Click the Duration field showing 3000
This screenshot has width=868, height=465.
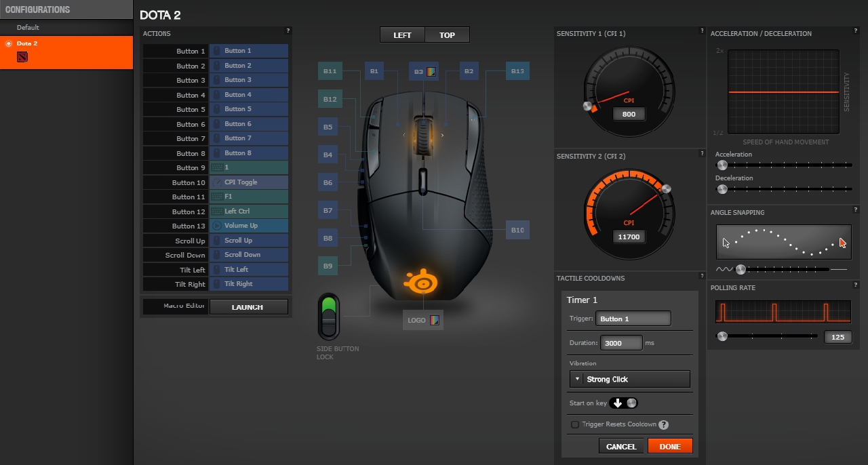pyautogui.click(x=621, y=343)
